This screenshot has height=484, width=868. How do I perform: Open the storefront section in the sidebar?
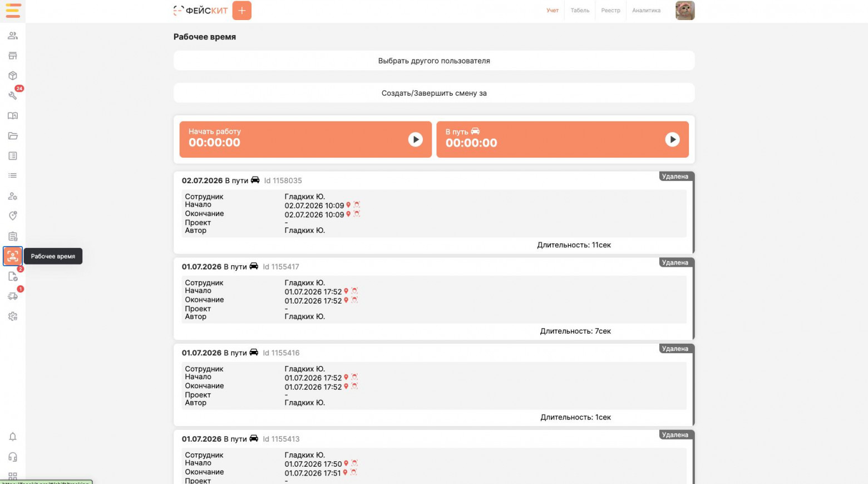(13, 56)
